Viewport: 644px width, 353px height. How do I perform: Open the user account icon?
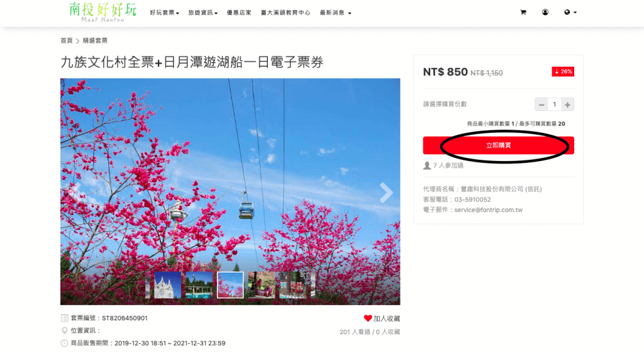(545, 13)
